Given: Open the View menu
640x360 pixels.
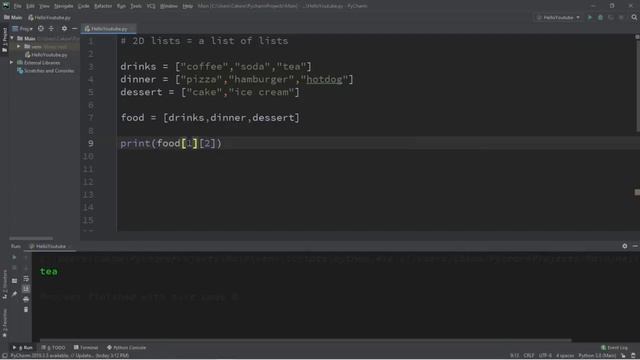Looking at the screenshot, I should [44, 6].
